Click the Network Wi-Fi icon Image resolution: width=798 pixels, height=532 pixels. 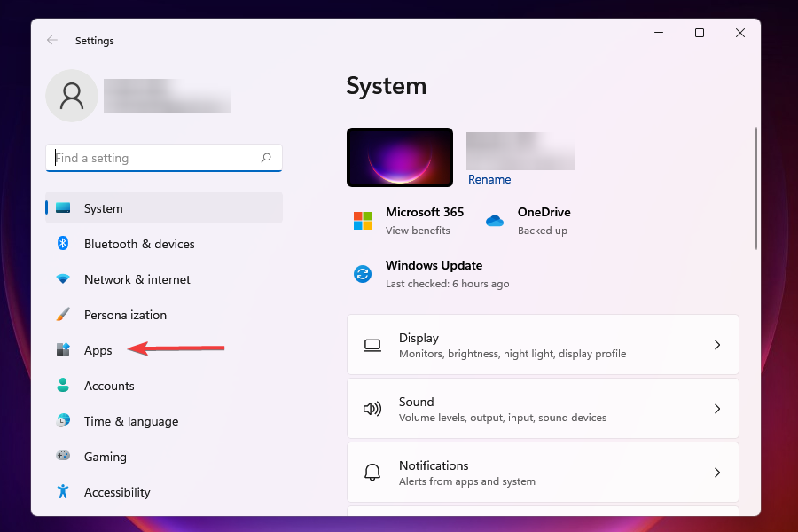[63, 279]
